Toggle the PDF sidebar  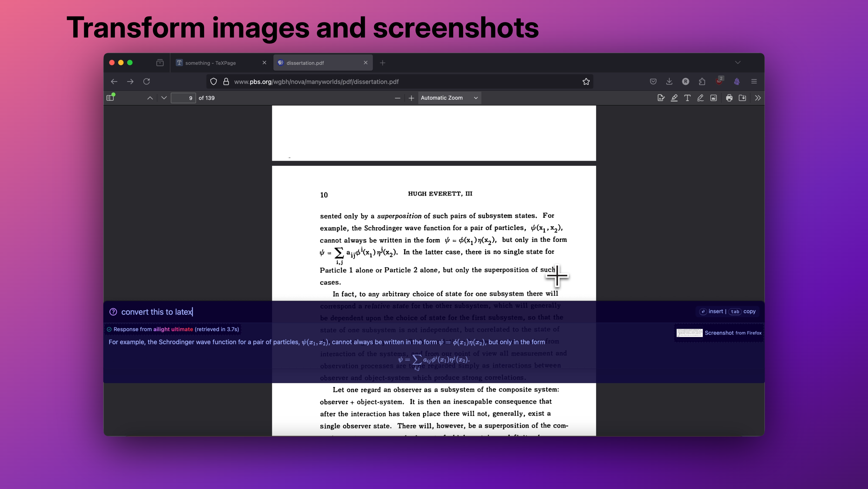click(110, 98)
